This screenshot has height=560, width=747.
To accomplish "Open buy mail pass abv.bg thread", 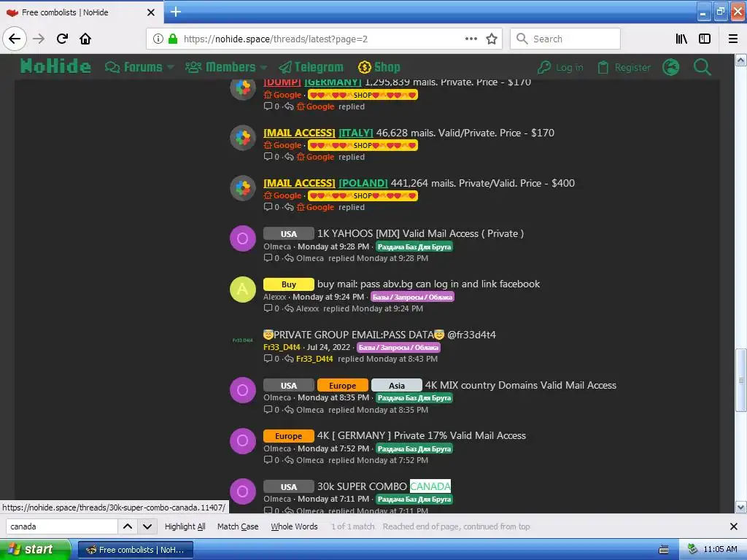I will pos(429,284).
